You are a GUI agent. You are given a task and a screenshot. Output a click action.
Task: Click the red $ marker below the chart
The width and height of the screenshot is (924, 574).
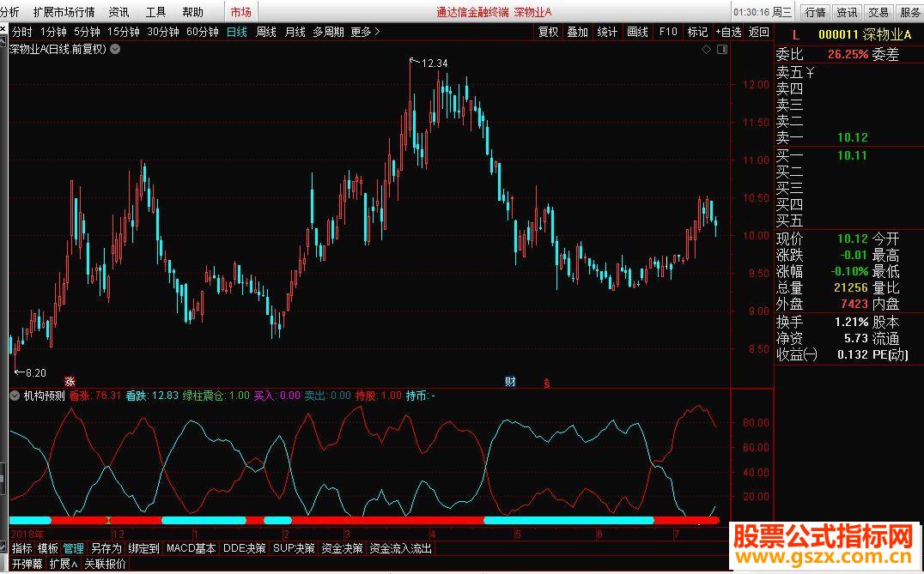click(547, 383)
